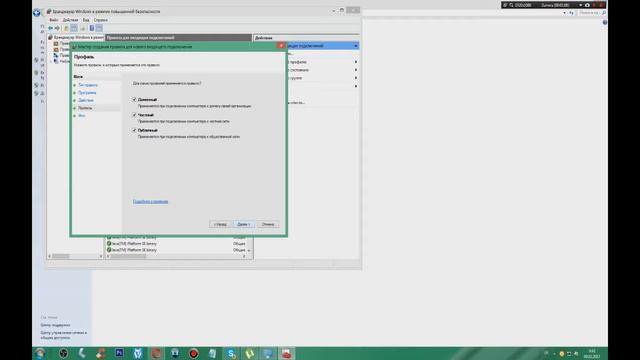Viewport: 640px width, 360px height.
Task: Expand the filter by group submenu arrow
Action: 356,78
